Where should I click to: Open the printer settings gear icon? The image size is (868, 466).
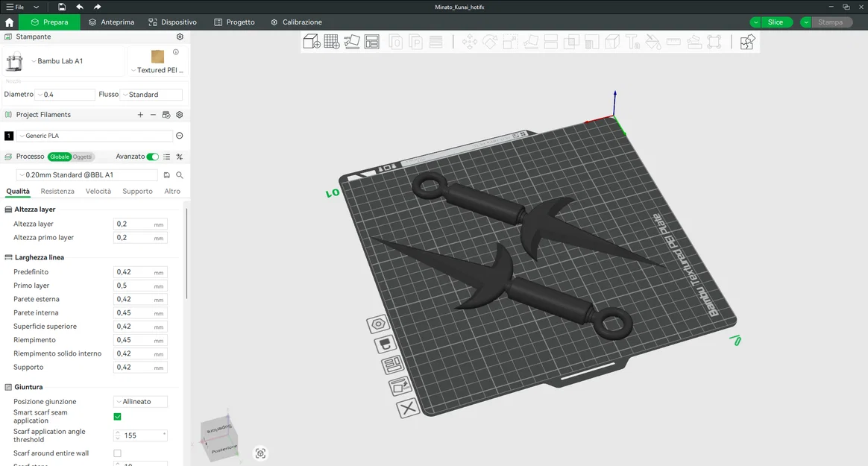click(180, 37)
